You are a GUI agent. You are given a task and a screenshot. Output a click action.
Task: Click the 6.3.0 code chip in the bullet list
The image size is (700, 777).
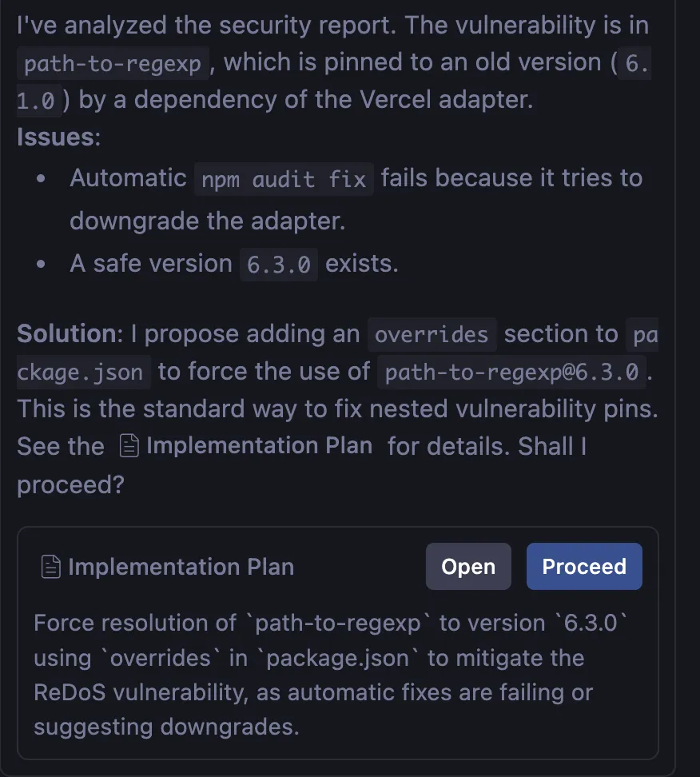pyautogui.click(x=278, y=265)
